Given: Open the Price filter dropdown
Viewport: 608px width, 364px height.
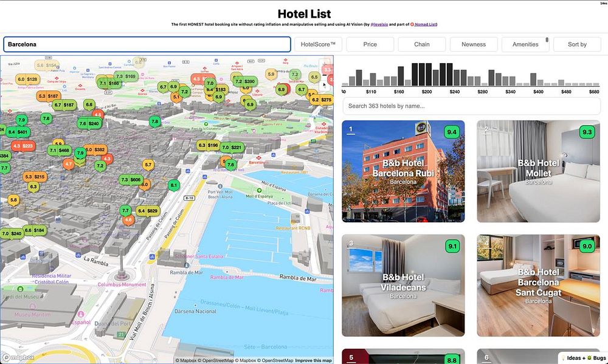Looking at the screenshot, I should tap(370, 44).
